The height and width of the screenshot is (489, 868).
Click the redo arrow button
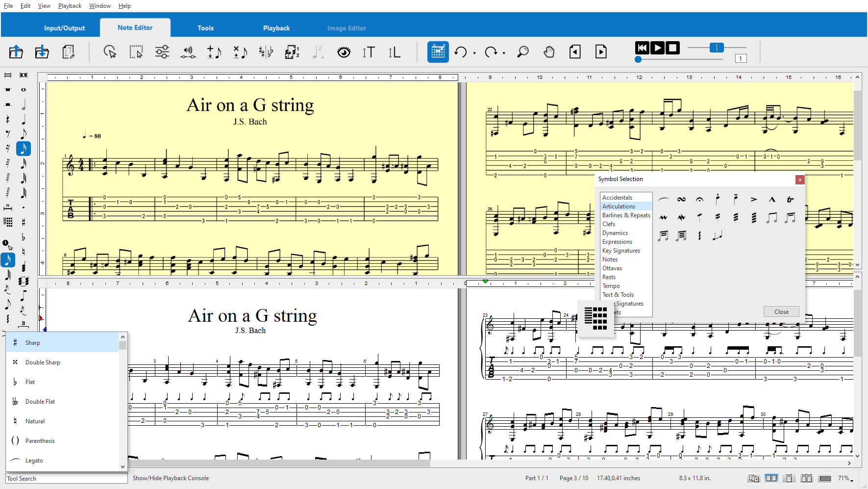pyautogui.click(x=491, y=51)
